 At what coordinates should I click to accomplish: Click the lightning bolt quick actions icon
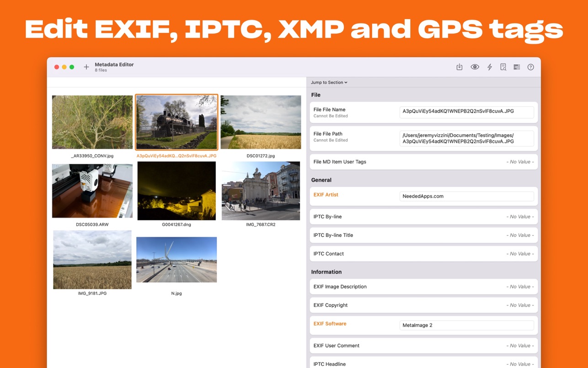point(489,67)
